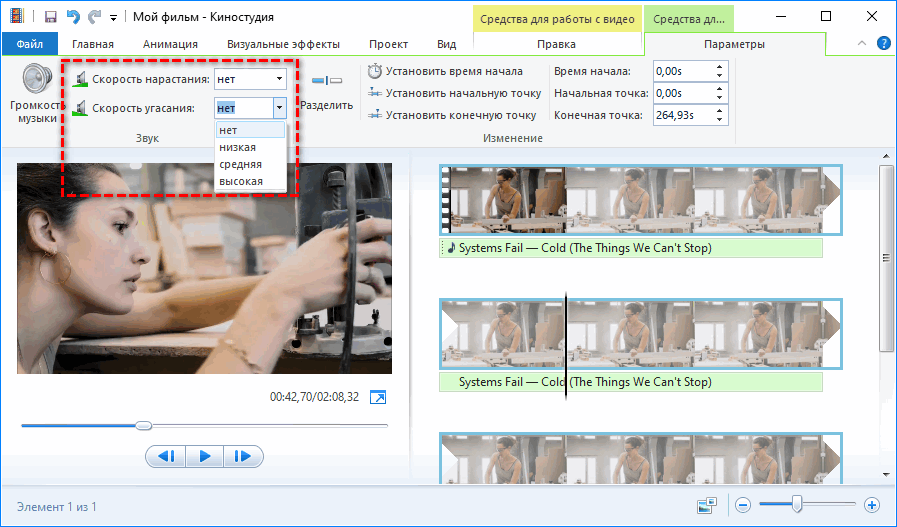
Task: Choose 'высокая' fade-out option
Action: 241,181
